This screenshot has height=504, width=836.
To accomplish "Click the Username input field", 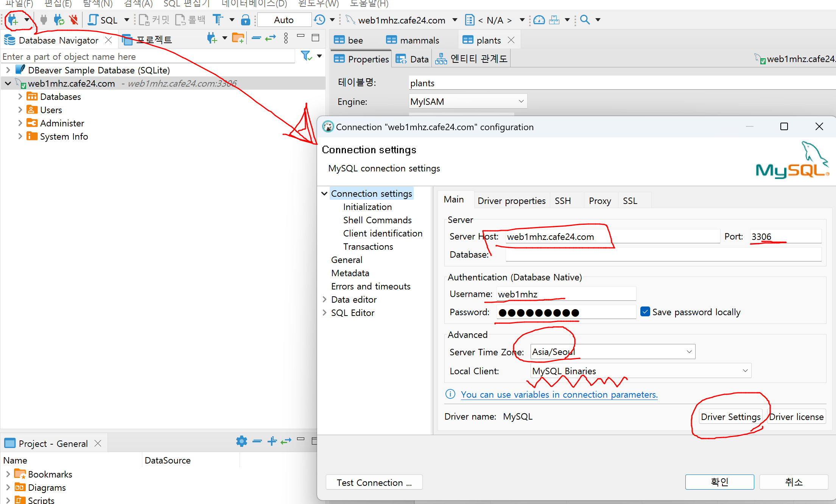I will [566, 294].
